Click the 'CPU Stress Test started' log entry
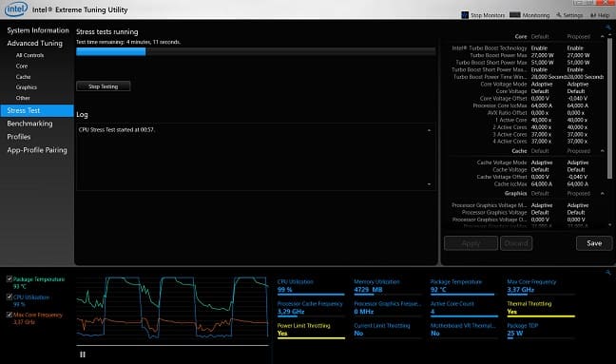616x364 pixels. [x=117, y=129]
